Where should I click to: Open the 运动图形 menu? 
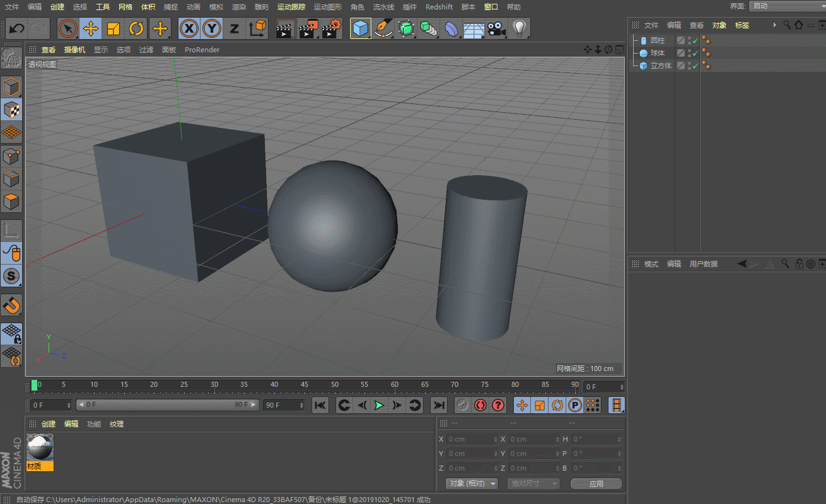(x=327, y=7)
